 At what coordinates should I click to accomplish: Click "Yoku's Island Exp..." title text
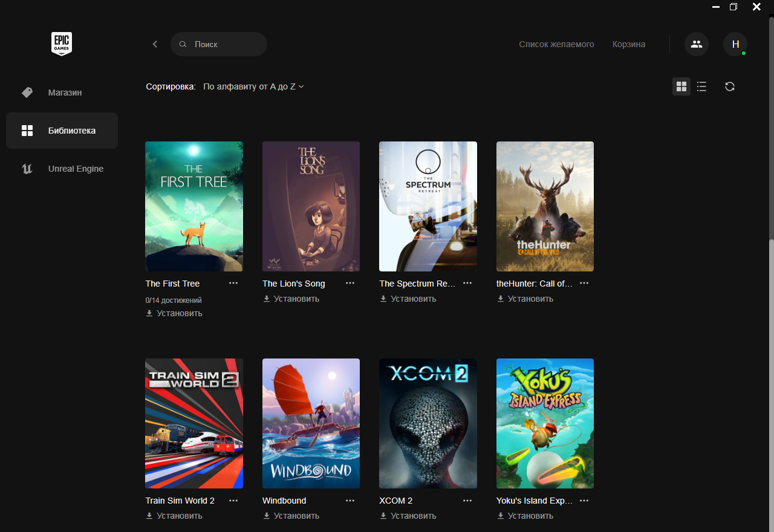coord(535,501)
